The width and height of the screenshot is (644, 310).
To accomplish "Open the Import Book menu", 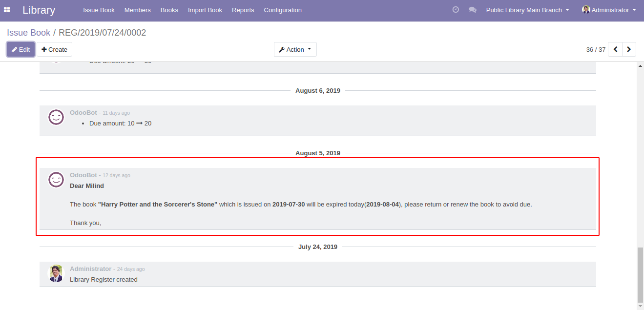I will tap(205, 10).
